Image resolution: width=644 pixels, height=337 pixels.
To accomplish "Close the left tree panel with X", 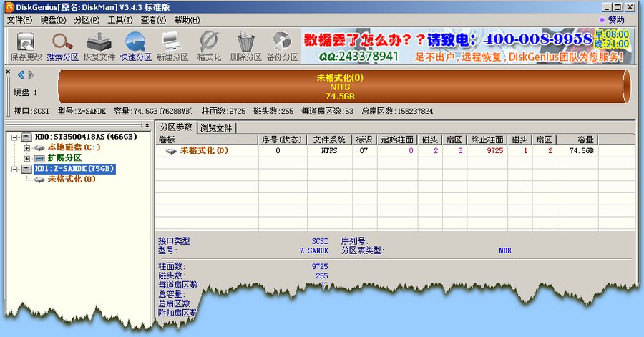I will point(147,126).
